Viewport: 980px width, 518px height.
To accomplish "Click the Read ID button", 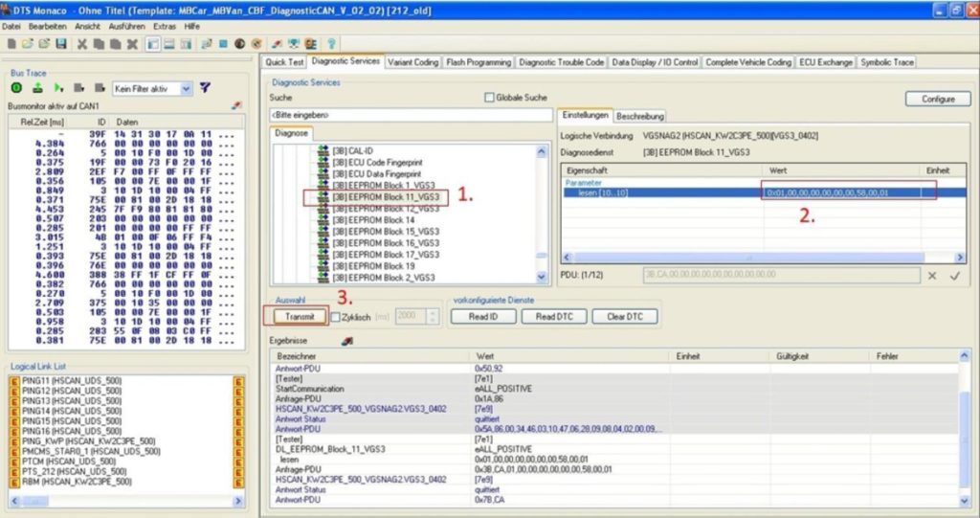I will click(x=483, y=317).
